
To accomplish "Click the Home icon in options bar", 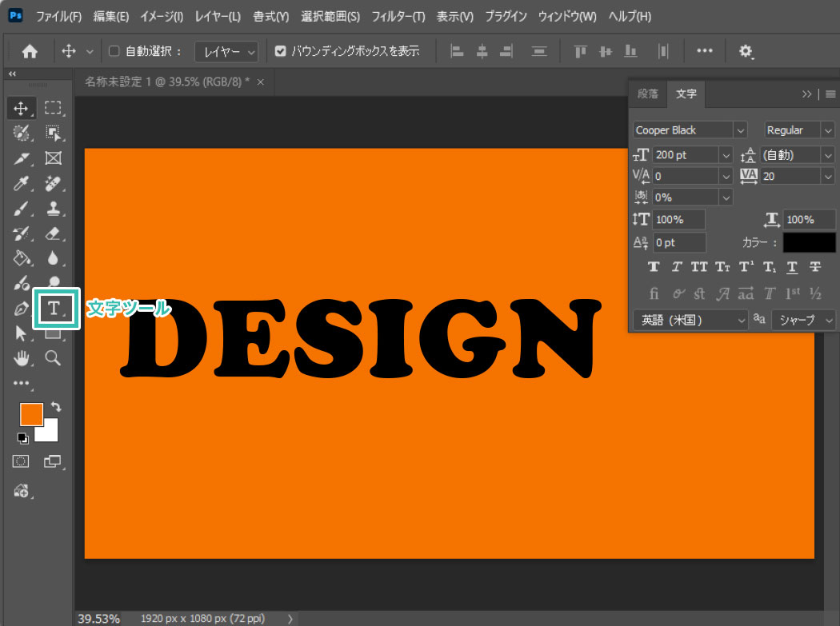I will pos(30,52).
